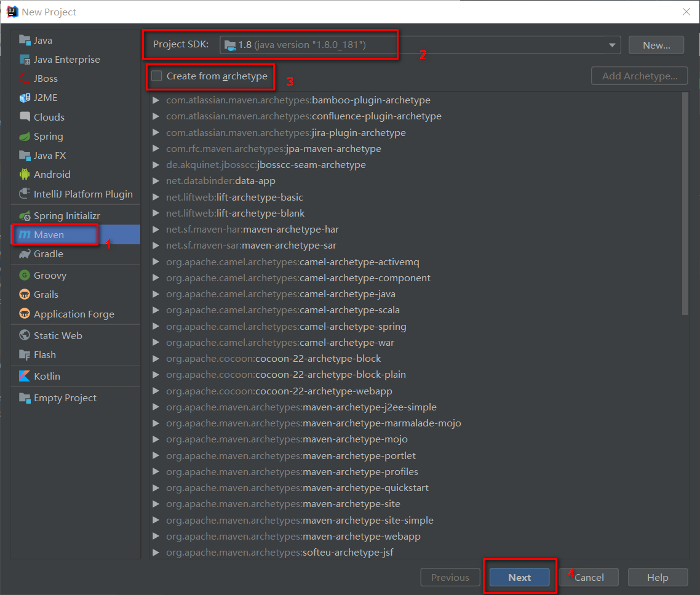Click the Grails icon in sidebar

[x=25, y=295]
